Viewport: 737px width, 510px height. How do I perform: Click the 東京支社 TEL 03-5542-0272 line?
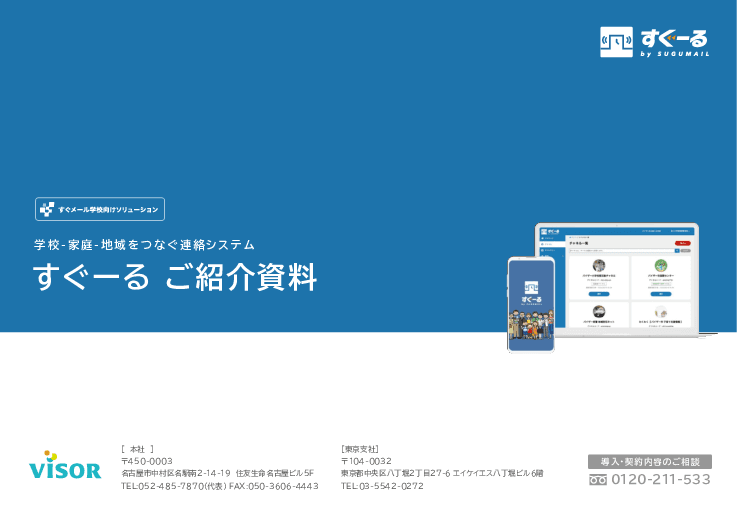click(382, 486)
